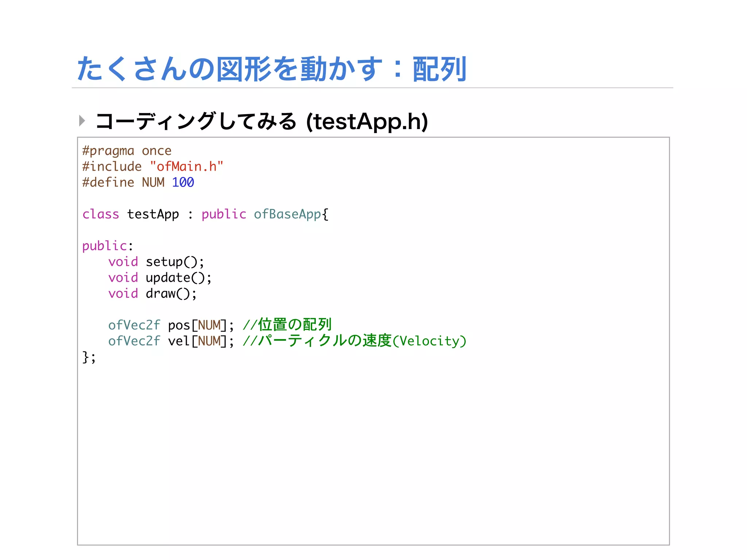Click the comment //位置の配列

point(287,324)
